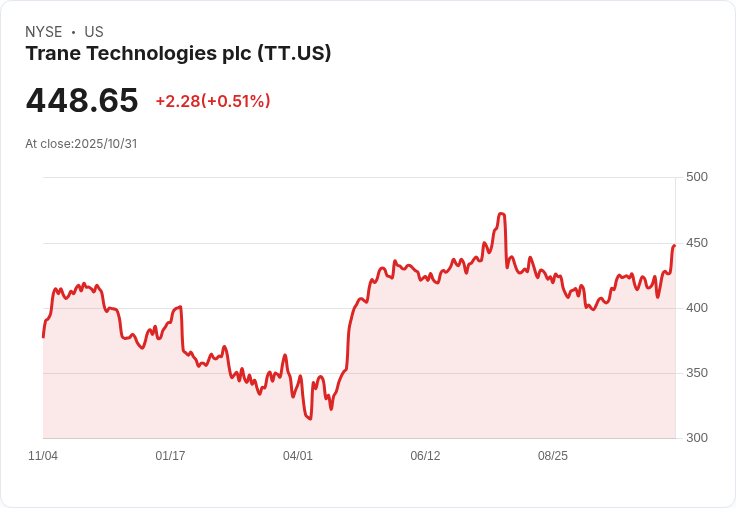Click the 500 y-axis price label
Image resolution: width=736 pixels, height=508 pixels.
[x=697, y=177]
